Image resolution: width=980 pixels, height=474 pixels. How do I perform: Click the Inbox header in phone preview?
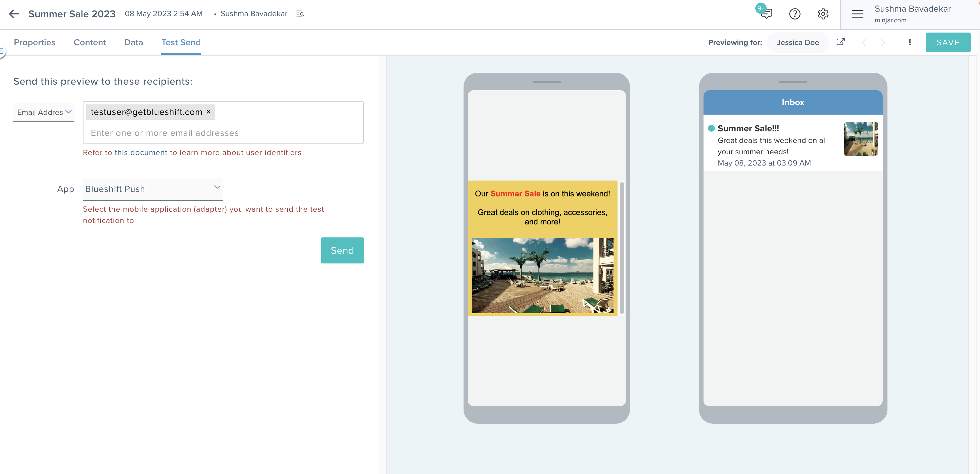793,102
